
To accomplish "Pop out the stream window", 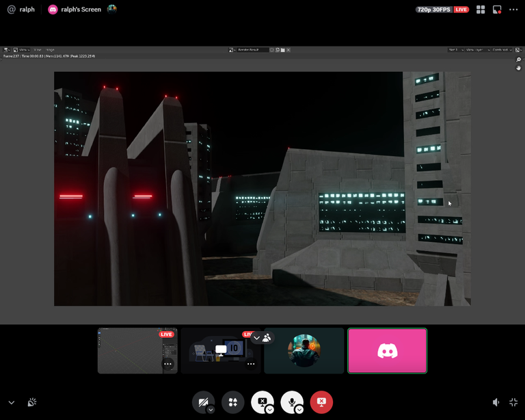I will point(497,10).
